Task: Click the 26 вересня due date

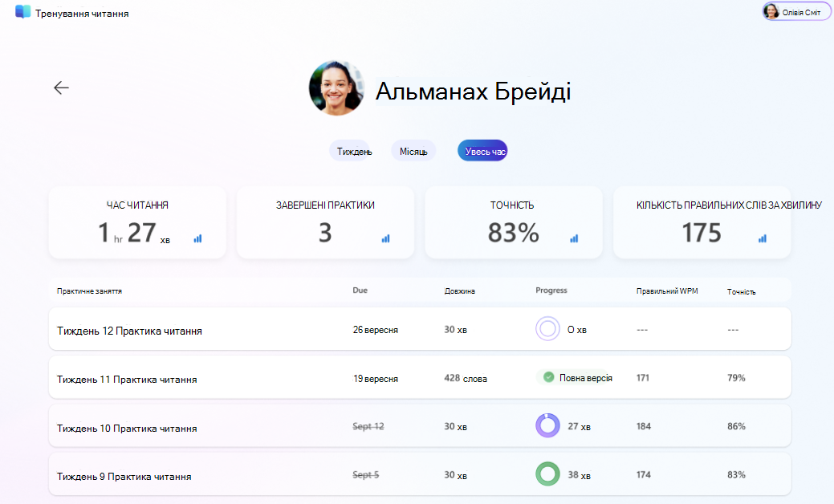Action: point(376,330)
